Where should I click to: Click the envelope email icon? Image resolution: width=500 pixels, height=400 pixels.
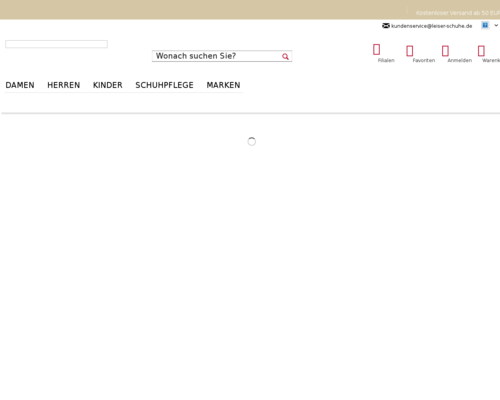tap(386, 26)
